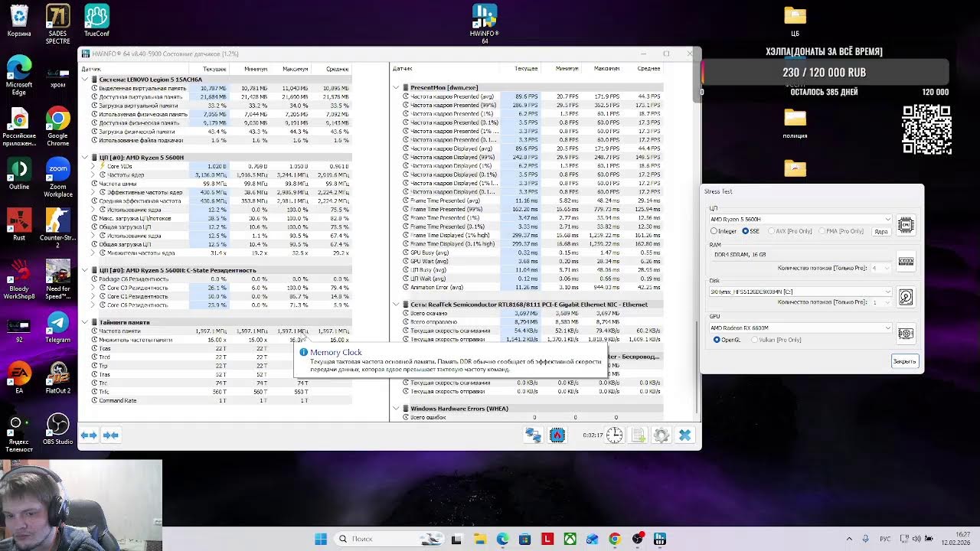Image resolution: width=980 pixels, height=551 pixels.
Task: Open TrueConf desktop icon
Action: pyautogui.click(x=96, y=20)
